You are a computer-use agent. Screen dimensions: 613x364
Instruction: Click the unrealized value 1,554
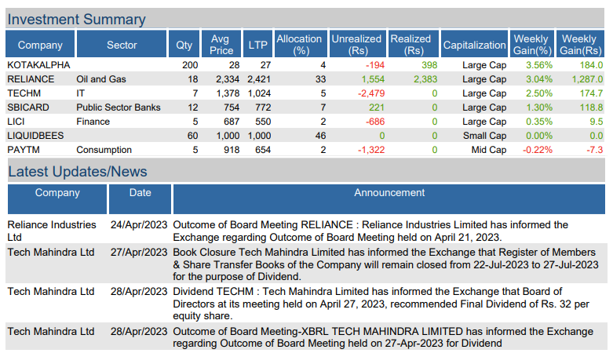pos(373,79)
